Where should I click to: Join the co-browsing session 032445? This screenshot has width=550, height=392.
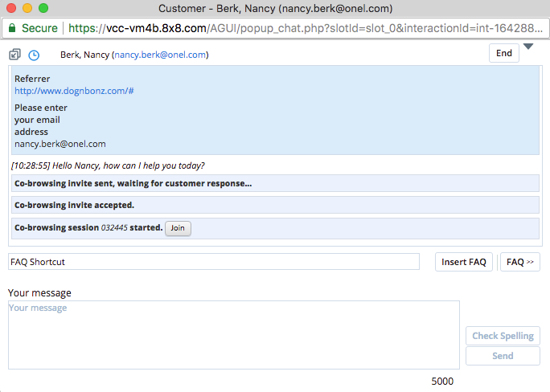pos(178,228)
